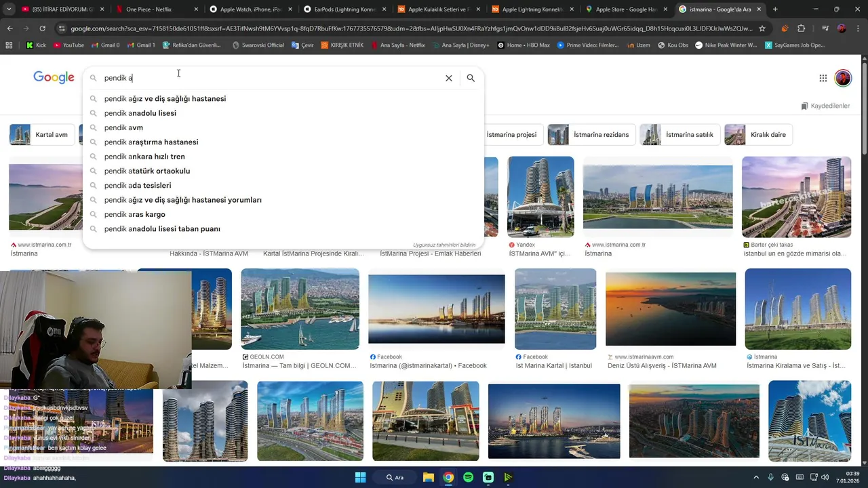
Task: Click the microphone tray icon
Action: tap(772, 477)
